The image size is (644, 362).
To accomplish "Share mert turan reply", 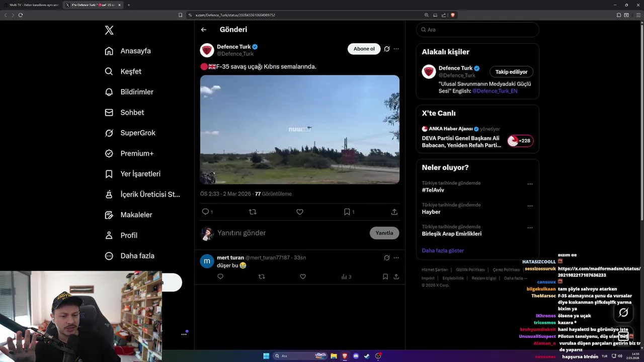I will [x=396, y=277].
